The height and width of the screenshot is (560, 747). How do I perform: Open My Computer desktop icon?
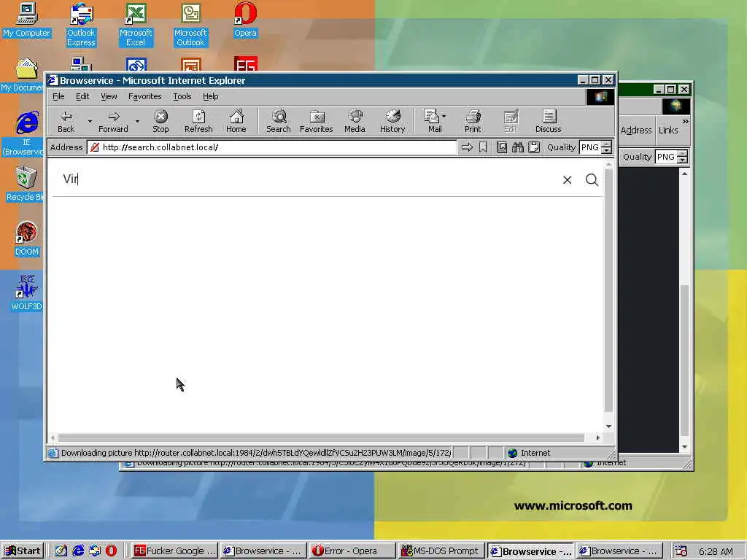pyautogui.click(x=27, y=20)
